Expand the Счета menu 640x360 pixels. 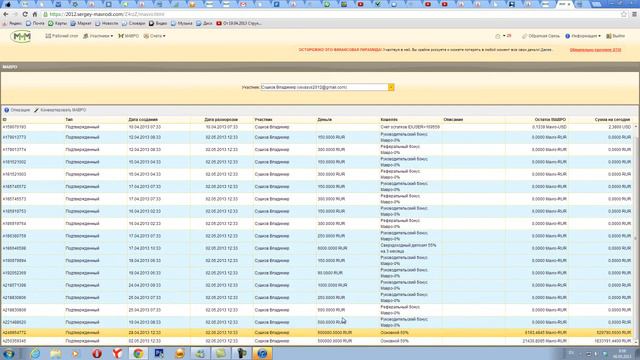click(x=155, y=36)
